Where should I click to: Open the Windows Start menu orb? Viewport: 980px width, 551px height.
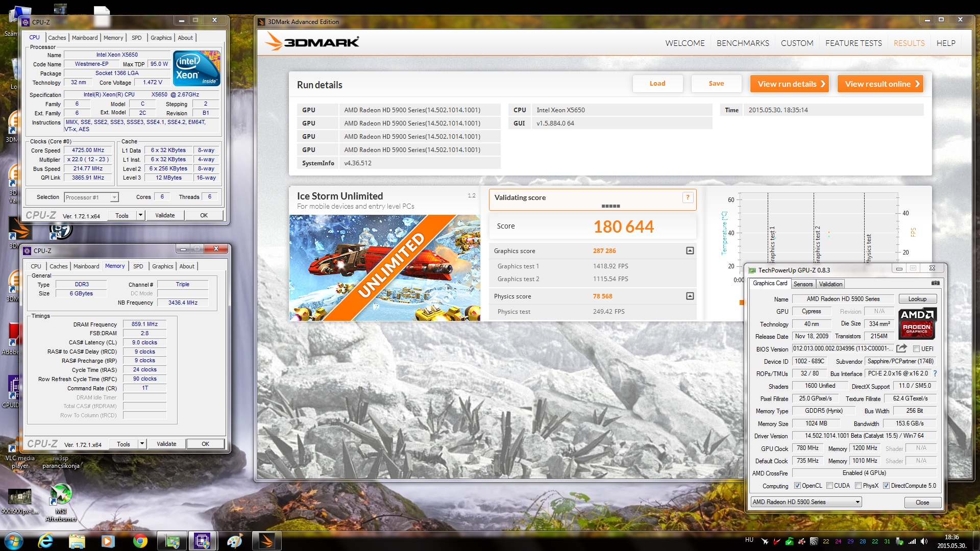pos(14,540)
